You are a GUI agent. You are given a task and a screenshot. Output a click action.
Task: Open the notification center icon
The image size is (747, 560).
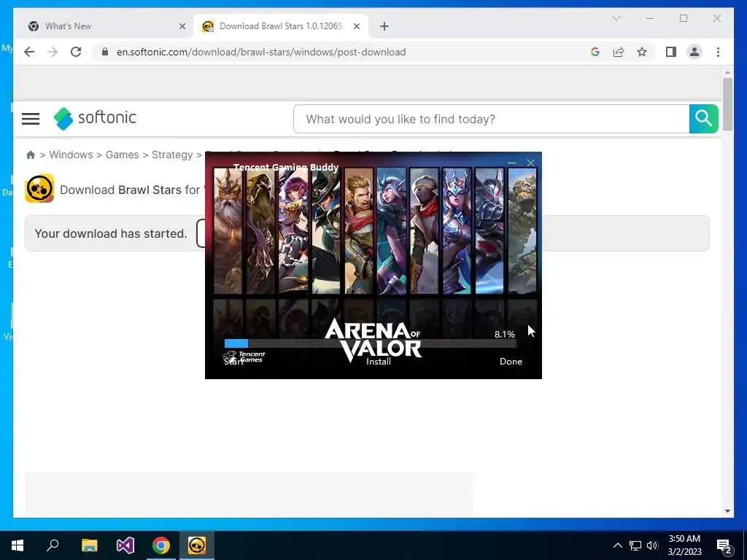(x=724, y=546)
